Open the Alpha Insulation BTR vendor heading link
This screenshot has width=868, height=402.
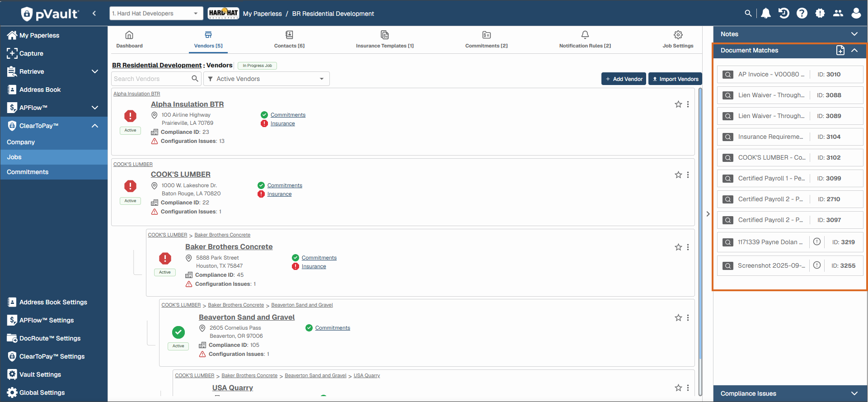(x=187, y=104)
